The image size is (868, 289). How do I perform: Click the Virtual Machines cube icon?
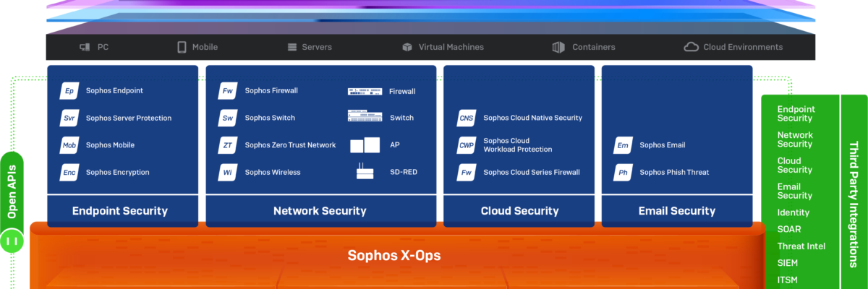point(407,47)
